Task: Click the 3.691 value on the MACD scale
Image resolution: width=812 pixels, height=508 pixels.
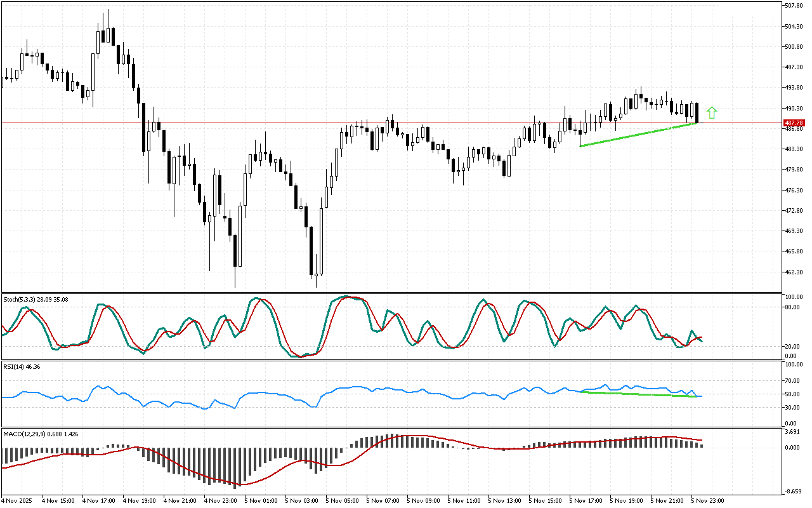Action: (x=792, y=432)
